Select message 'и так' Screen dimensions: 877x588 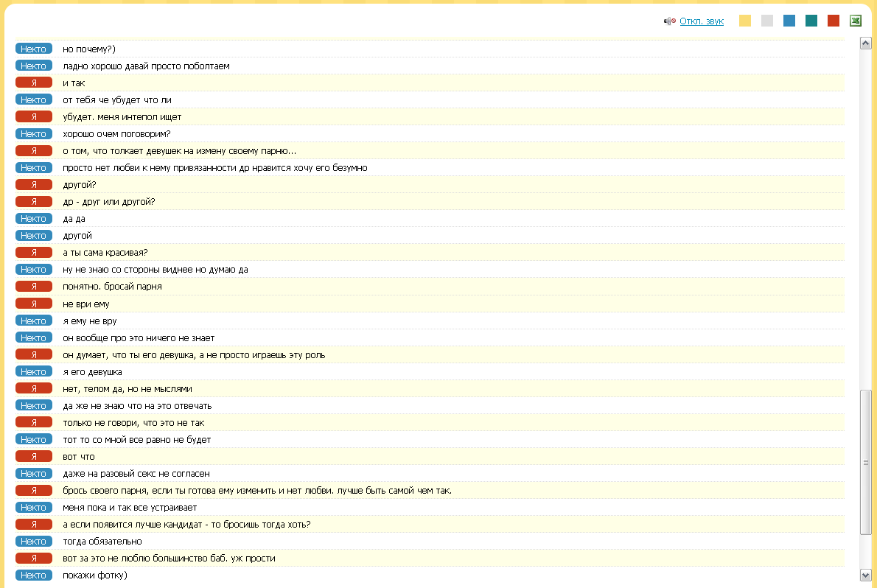(x=74, y=83)
